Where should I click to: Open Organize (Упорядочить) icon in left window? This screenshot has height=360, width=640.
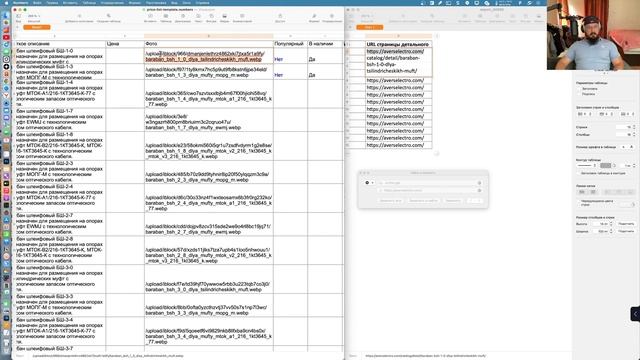point(332,17)
